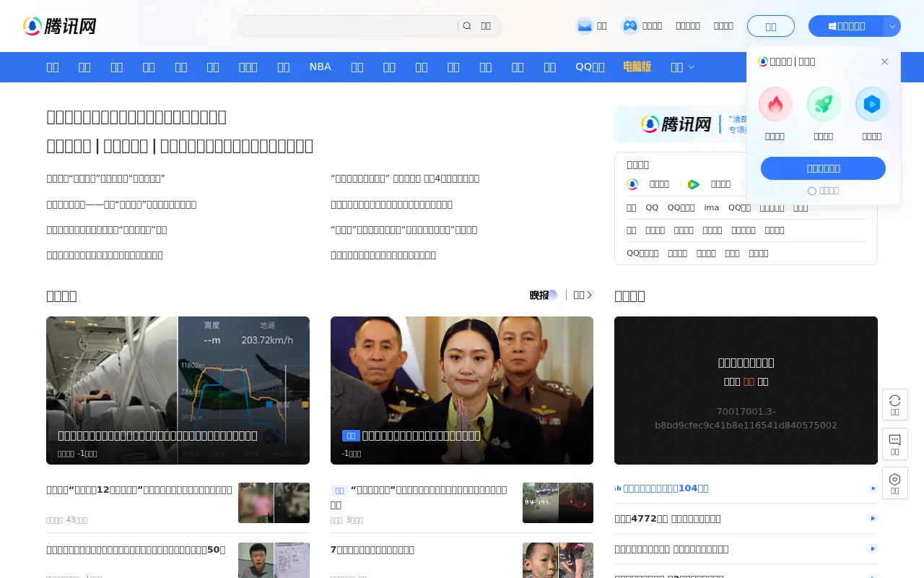Open the Tencent News bell icon in sidebar
Image resolution: width=924 pixels, height=578 pixels.
(632, 184)
